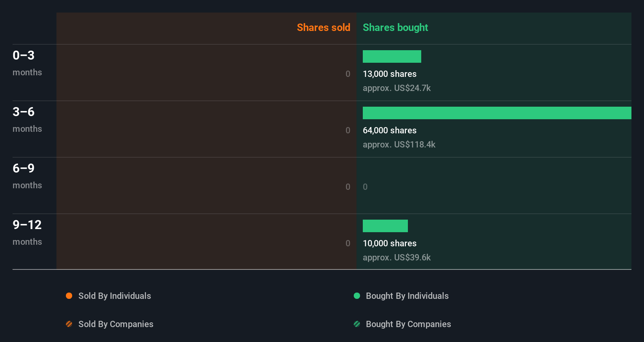Click the 0–3 months row label

(x=27, y=63)
